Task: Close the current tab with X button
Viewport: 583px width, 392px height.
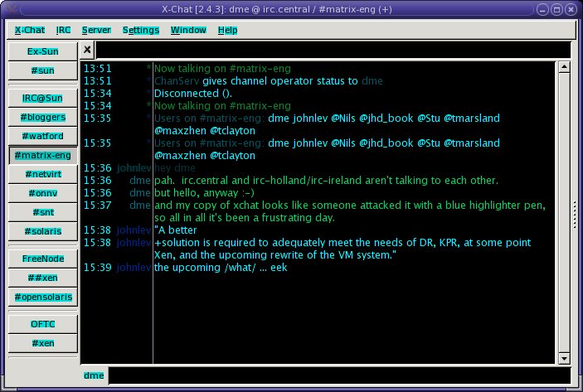Action: 88,50
